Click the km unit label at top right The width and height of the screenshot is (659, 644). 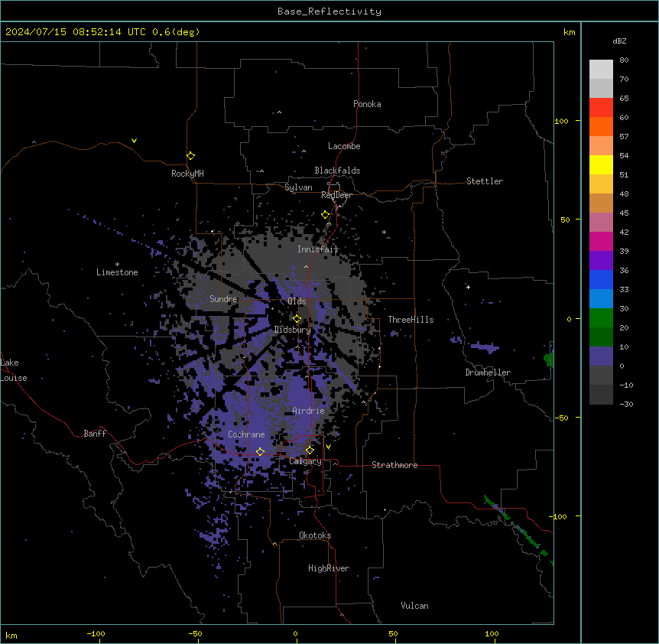pos(569,32)
